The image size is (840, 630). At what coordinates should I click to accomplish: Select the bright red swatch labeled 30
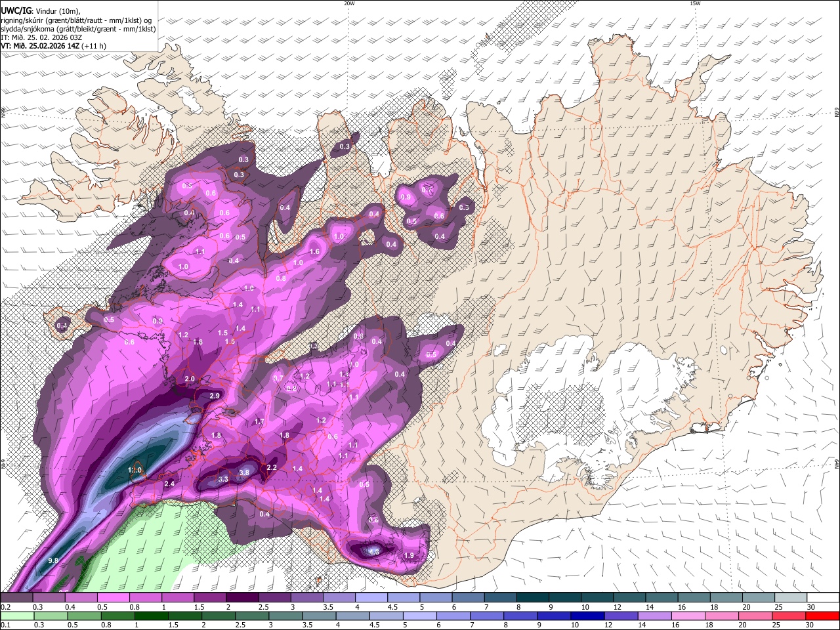pyautogui.click(x=822, y=616)
